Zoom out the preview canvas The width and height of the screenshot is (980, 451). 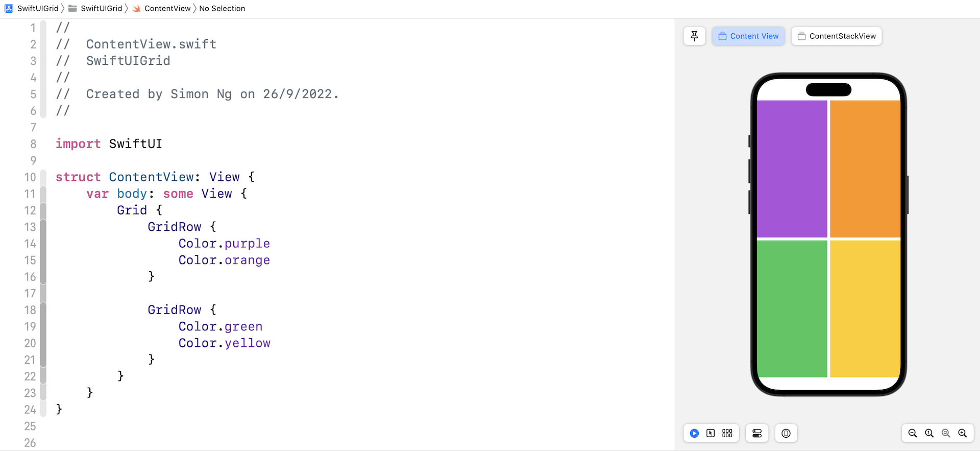click(913, 433)
